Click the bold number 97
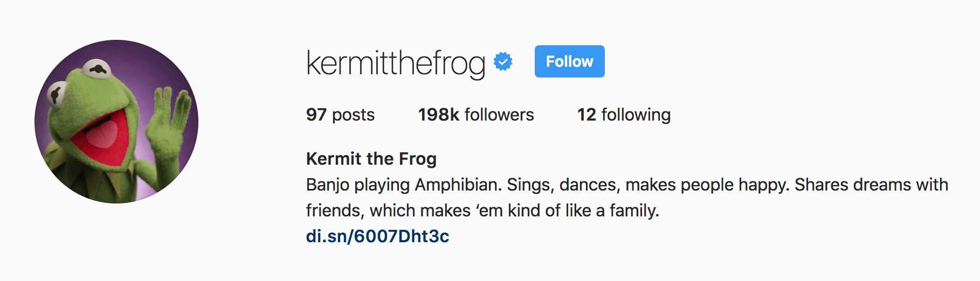Screen dimensions: 980x281 (x=316, y=115)
